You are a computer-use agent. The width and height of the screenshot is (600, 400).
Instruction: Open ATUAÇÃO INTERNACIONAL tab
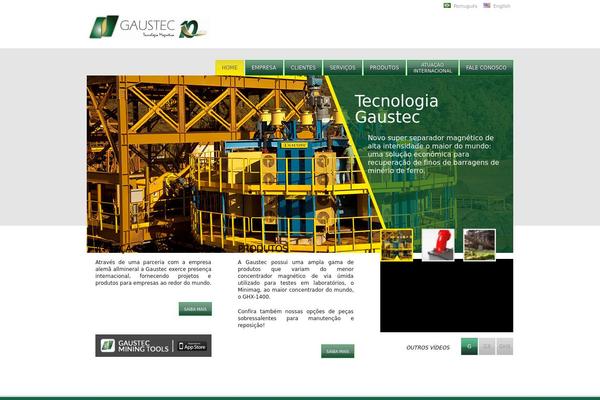432,68
